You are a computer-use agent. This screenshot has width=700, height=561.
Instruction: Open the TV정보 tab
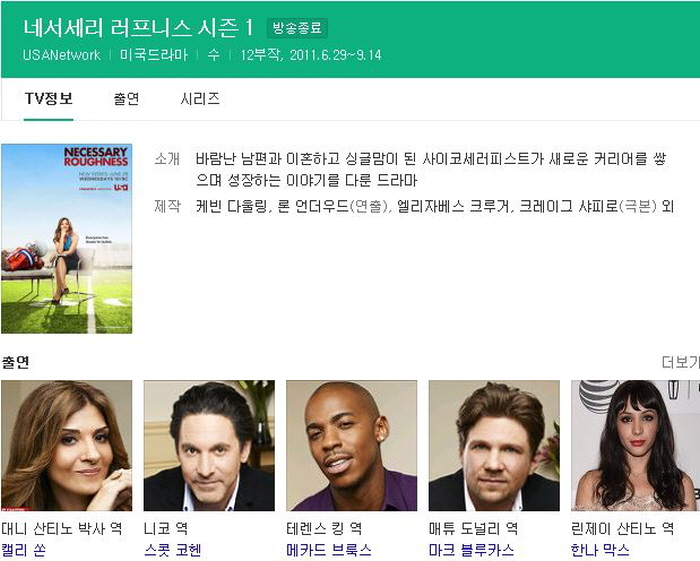[x=49, y=99]
